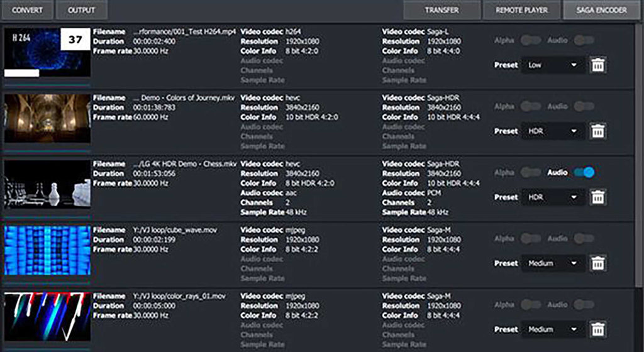Switch to the OUTPUT tab
The height and width of the screenshot is (352, 644).
(81, 10)
